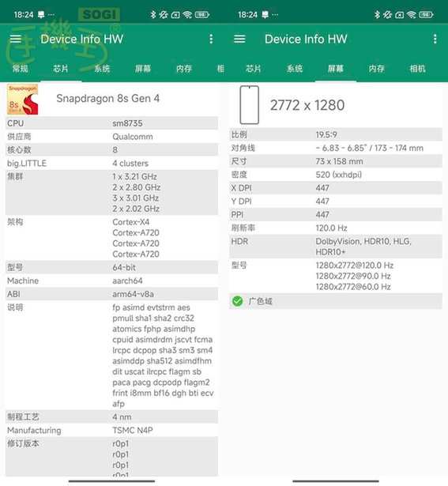This screenshot has height=486, width=448.
Task: Tap resolution heading 2772 x 1280
Action: click(307, 105)
